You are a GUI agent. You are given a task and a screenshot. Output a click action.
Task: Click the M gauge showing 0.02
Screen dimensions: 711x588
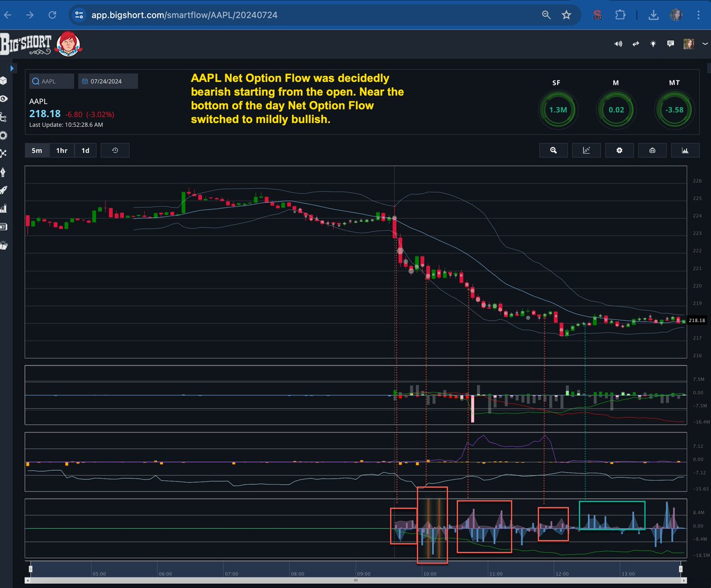pyautogui.click(x=616, y=111)
